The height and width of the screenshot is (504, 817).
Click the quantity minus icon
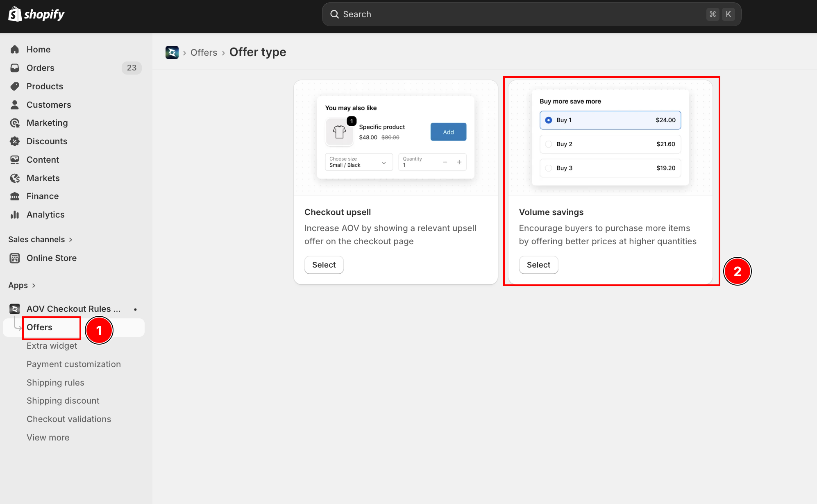(x=445, y=162)
